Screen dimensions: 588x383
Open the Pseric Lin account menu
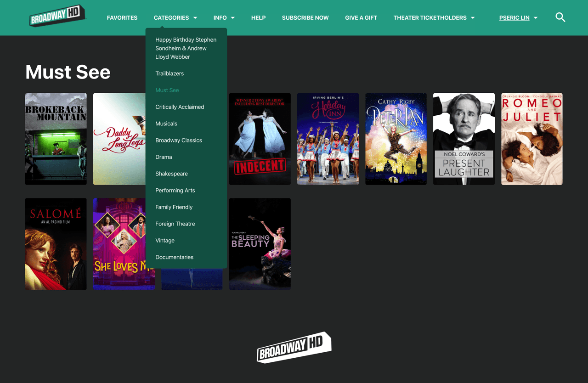click(x=518, y=18)
